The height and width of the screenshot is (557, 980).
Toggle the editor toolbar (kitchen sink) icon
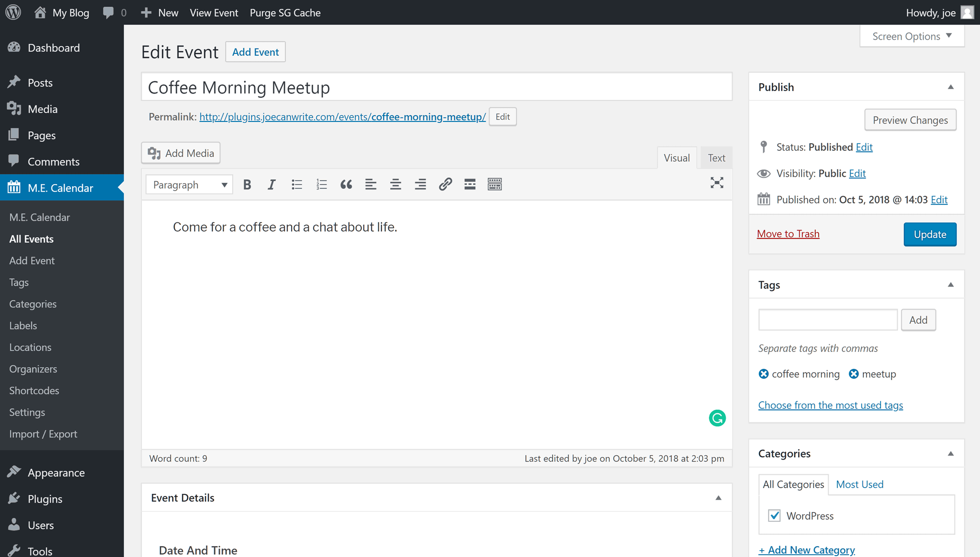click(x=494, y=185)
